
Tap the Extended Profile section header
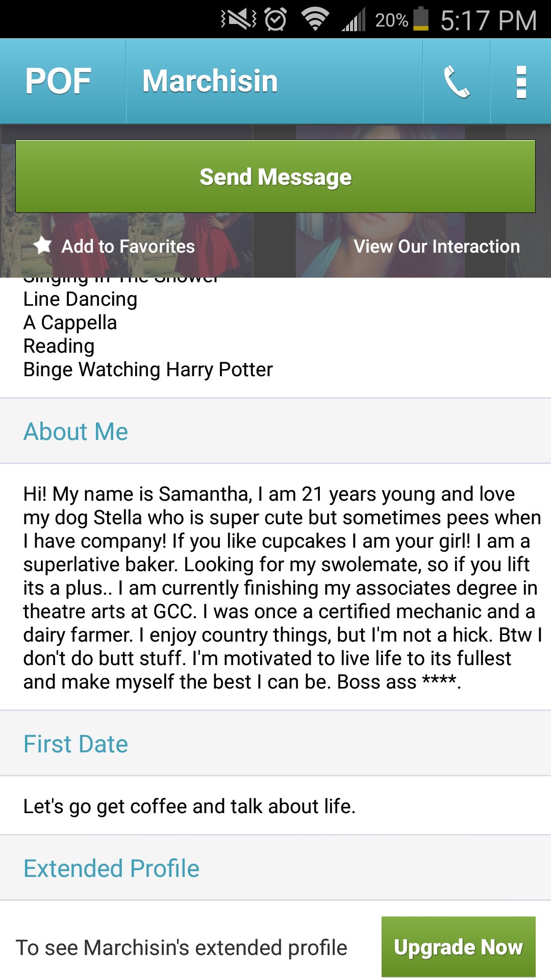pyautogui.click(x=111, y=869)
